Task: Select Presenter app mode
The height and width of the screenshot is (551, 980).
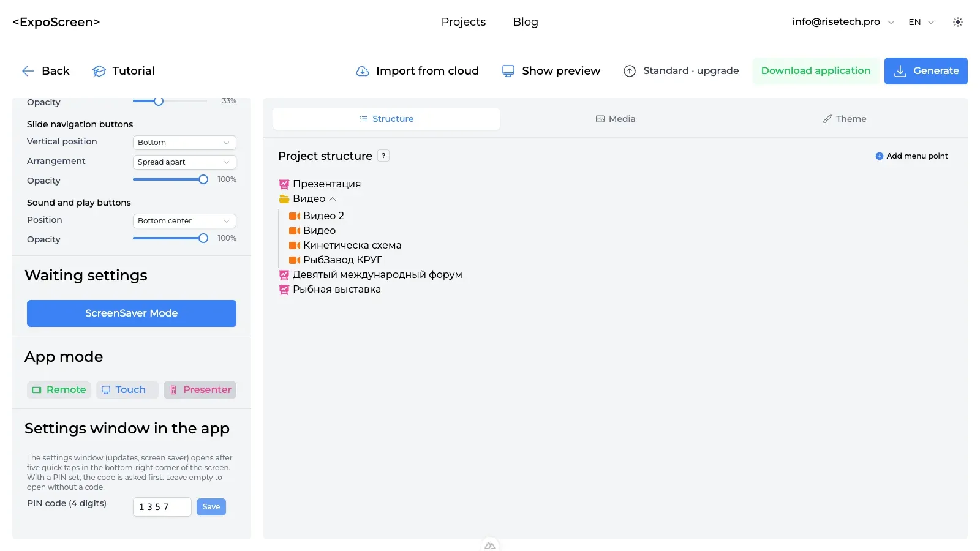Action: (200, 390)
